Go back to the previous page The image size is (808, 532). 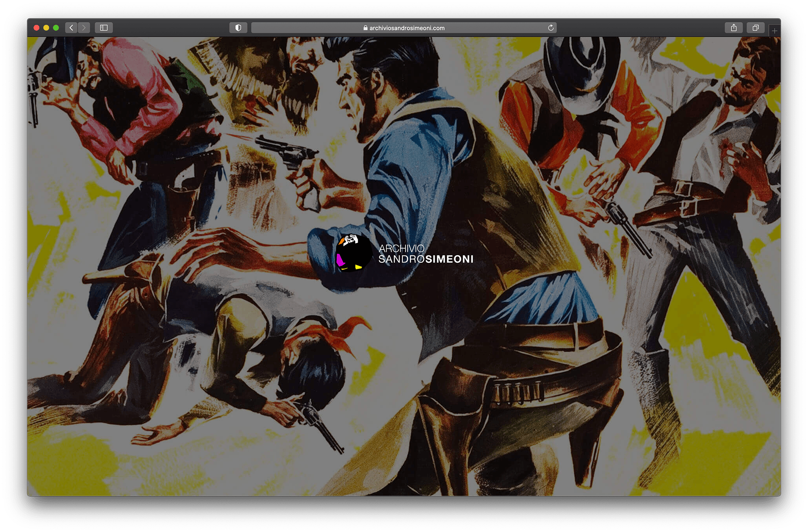coord(71,28)
